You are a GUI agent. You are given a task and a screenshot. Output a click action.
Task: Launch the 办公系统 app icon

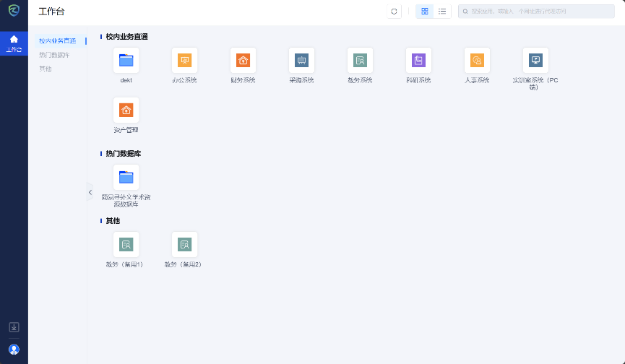(184, 61)
